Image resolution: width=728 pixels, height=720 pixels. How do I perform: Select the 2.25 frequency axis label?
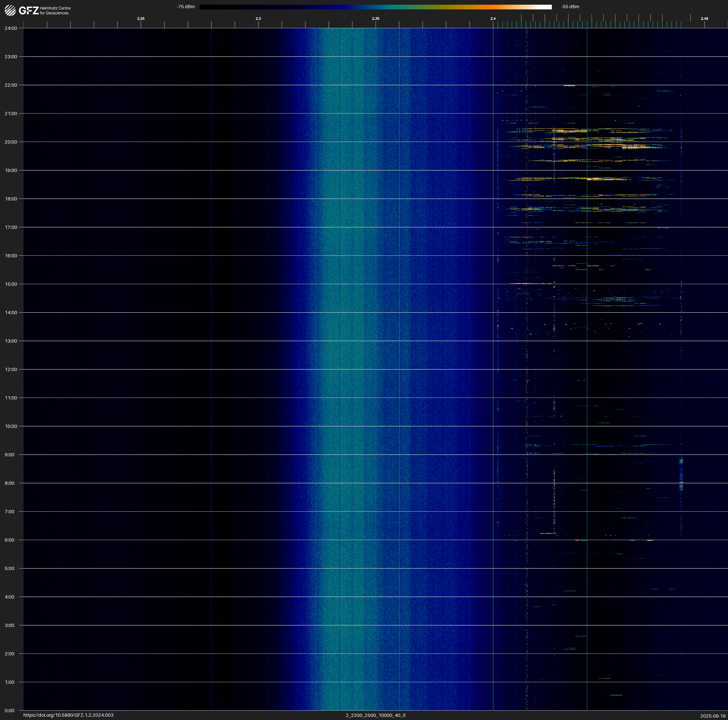(x=140, y=19)
